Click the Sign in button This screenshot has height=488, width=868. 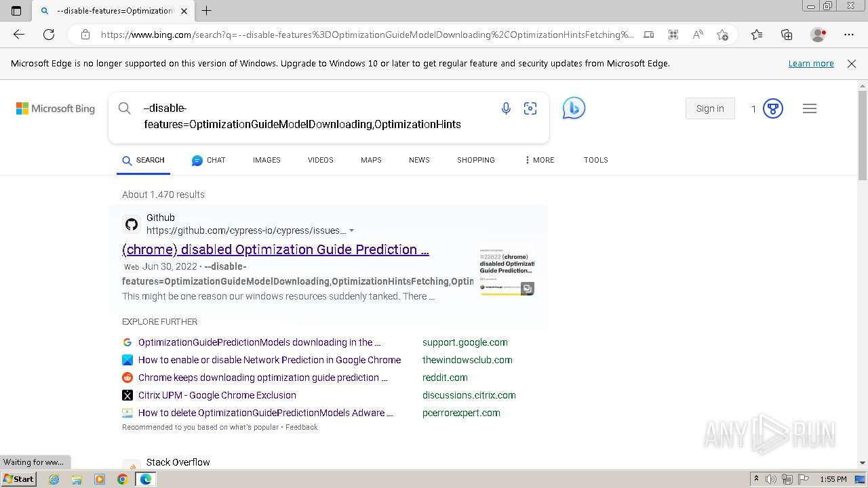(710, 108)
